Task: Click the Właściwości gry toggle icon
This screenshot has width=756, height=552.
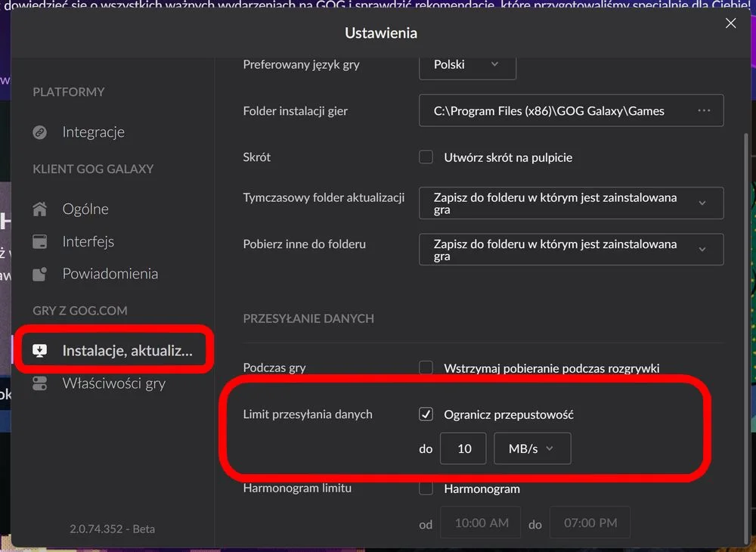Action: (39, 383)
